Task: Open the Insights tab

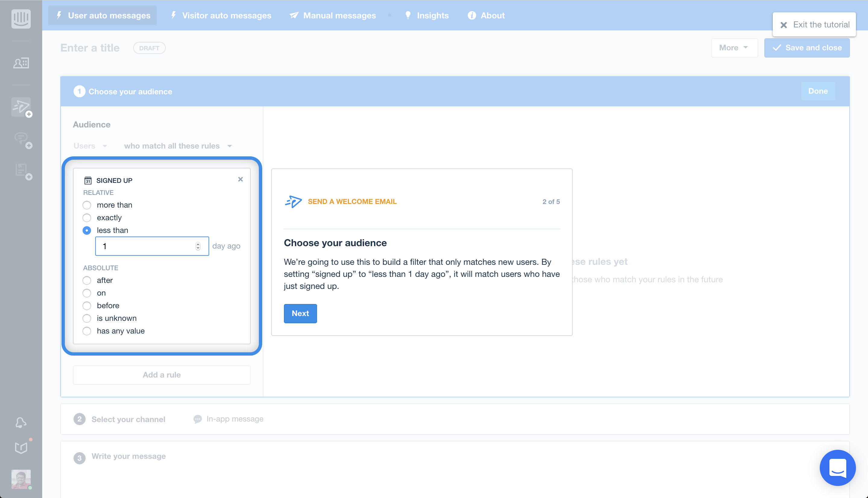Action: (427, 15)
